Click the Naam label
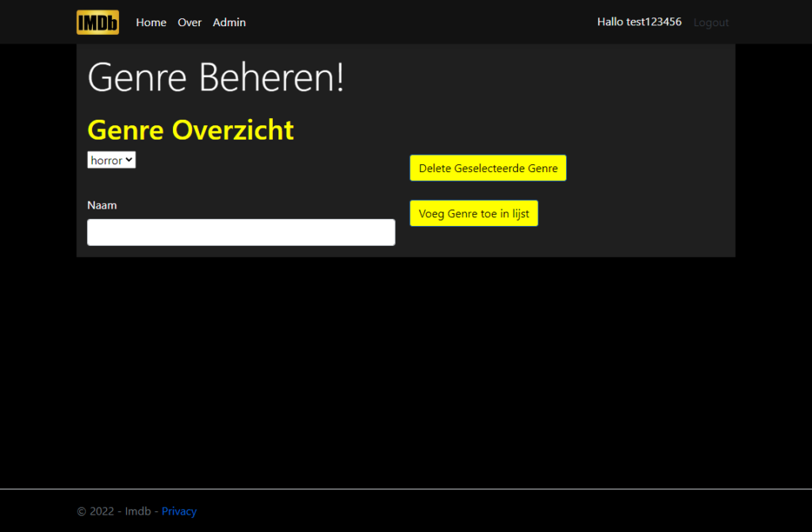Screen dimensions: 812x532 [102, 205]
